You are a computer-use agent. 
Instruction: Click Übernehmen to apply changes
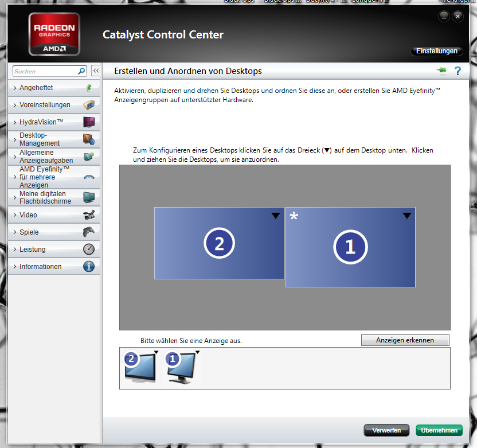click(x=439, y=430)
